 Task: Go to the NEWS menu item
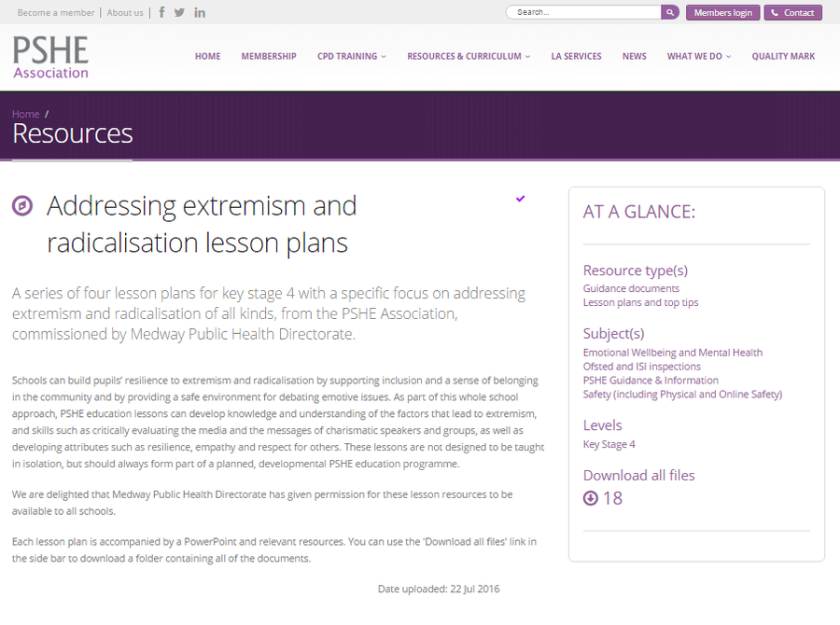click(x=635, y=56)
